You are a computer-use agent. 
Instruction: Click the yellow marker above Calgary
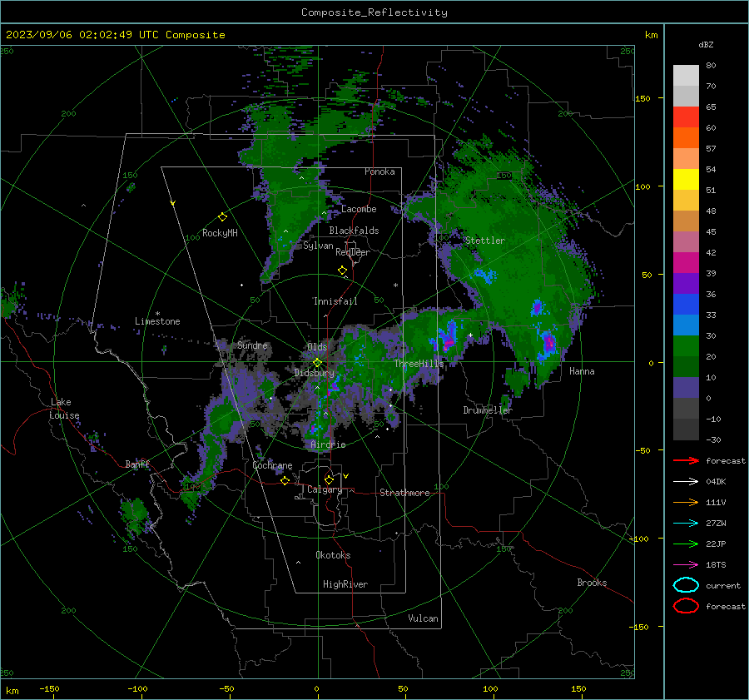click(329, 479)
